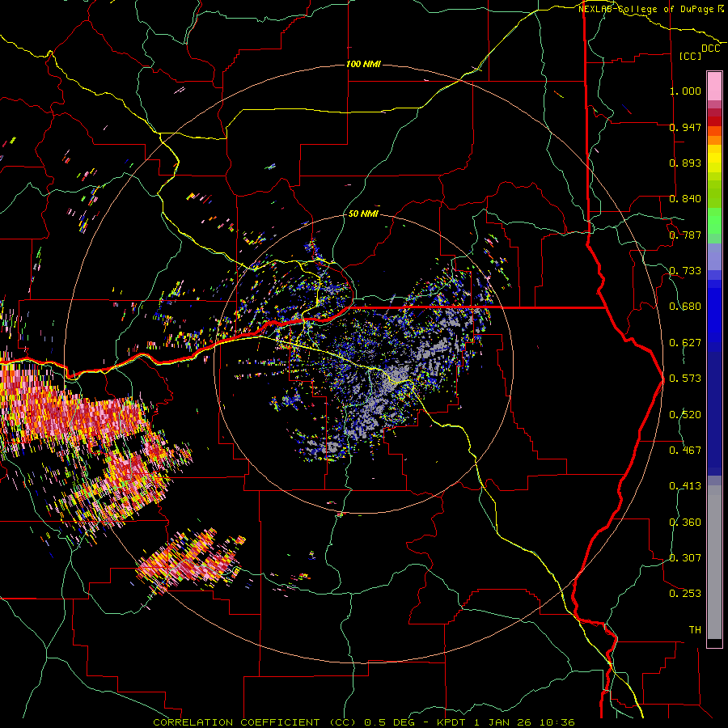Click the 0.360 legend value
This screenshot has width=728, height=728.
(685, 523)
